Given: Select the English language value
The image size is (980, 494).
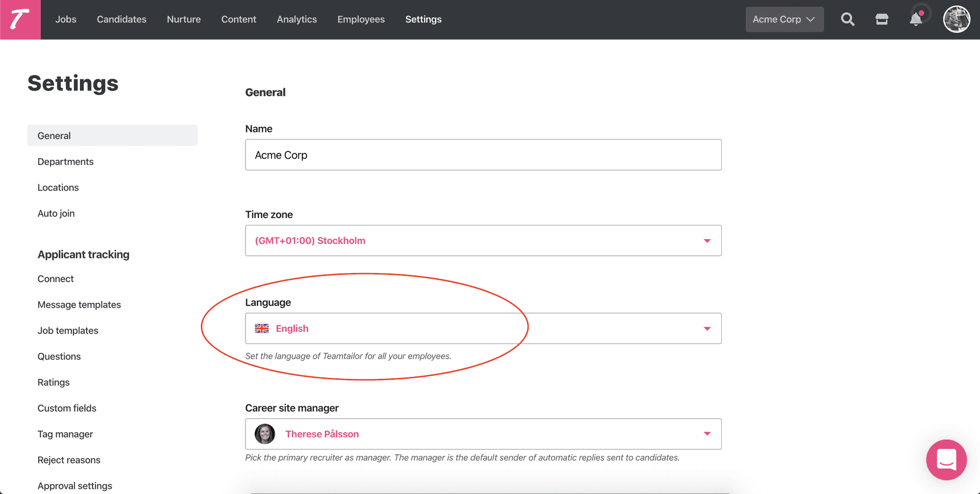Looking at the screenshot, I should pyautogui.click(x=292, y=328).
